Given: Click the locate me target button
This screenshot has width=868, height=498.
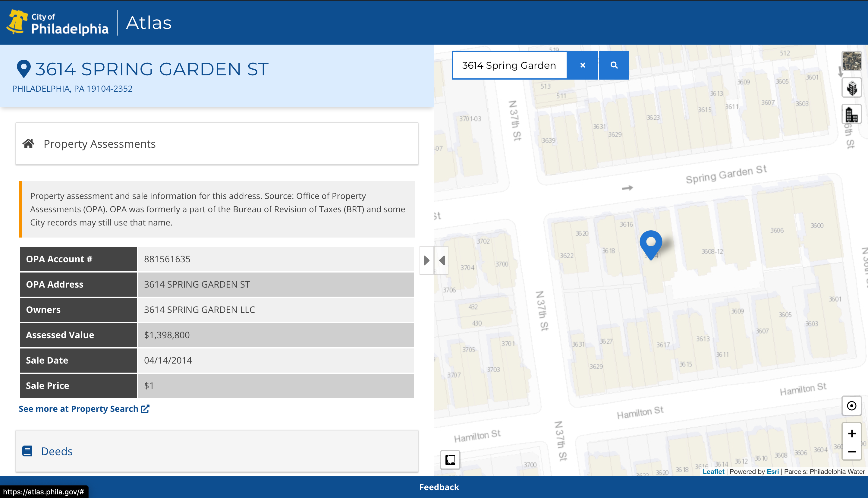Looking at the screenshot, I should (851, 406).
